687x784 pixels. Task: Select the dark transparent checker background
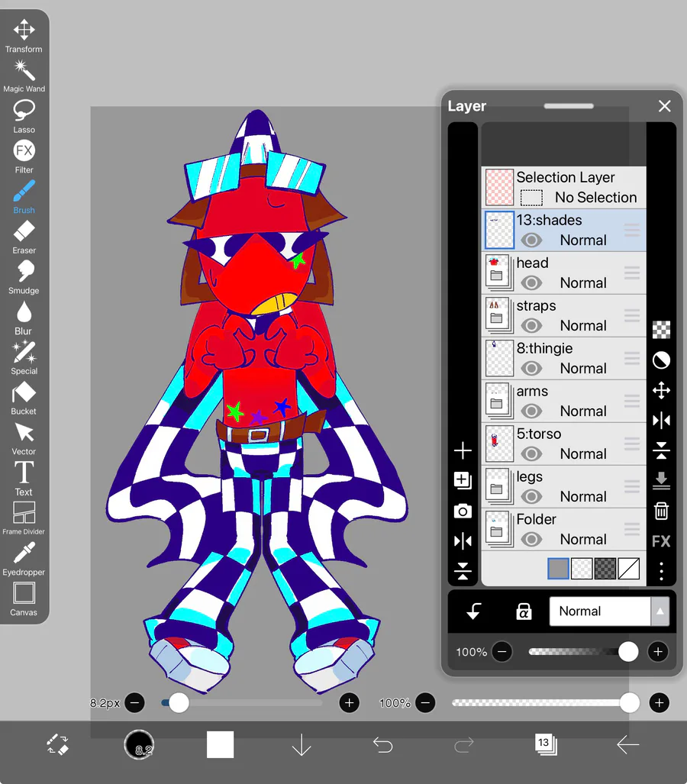(605, 569)
